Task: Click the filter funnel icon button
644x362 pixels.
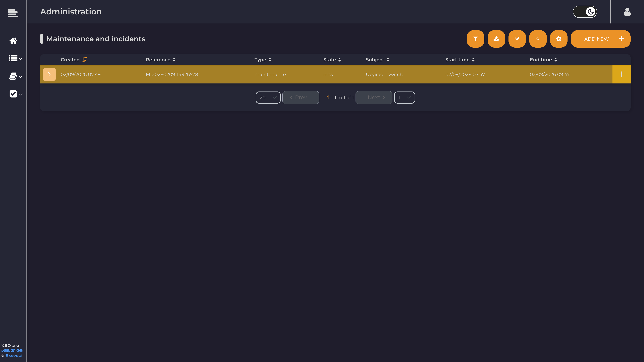Action: 475,39
